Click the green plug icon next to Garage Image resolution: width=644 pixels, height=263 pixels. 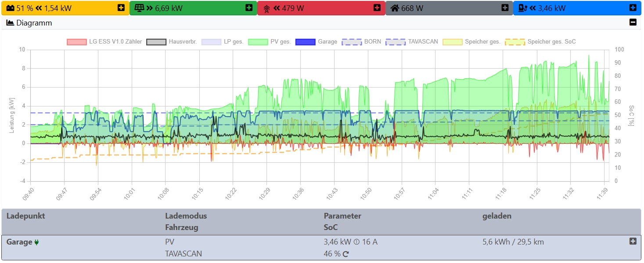pyautogui.click(x=36, y=242)
